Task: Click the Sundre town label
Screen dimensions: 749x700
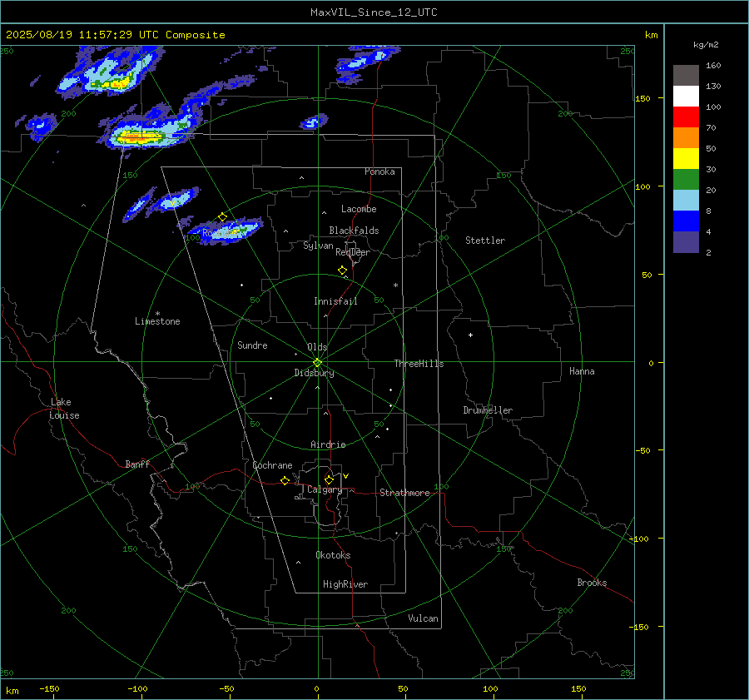Action: [x=252, y=345]
